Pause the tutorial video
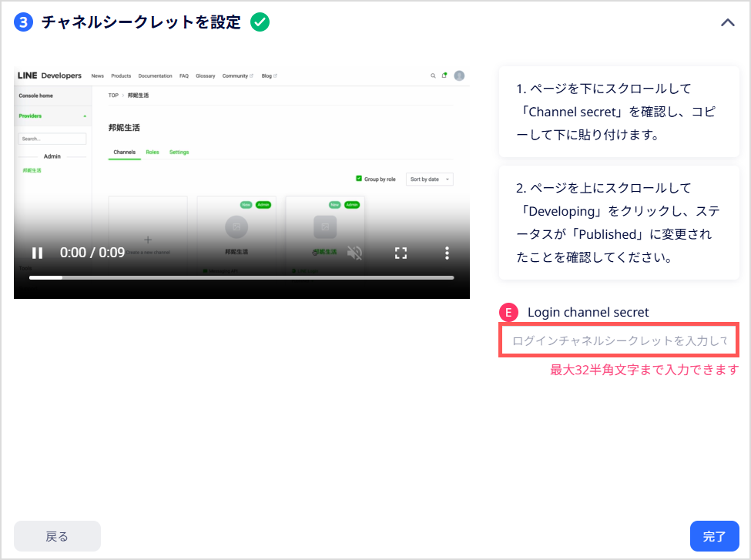The width and height of the screenshot is (751, 560). tap(38, 253)
